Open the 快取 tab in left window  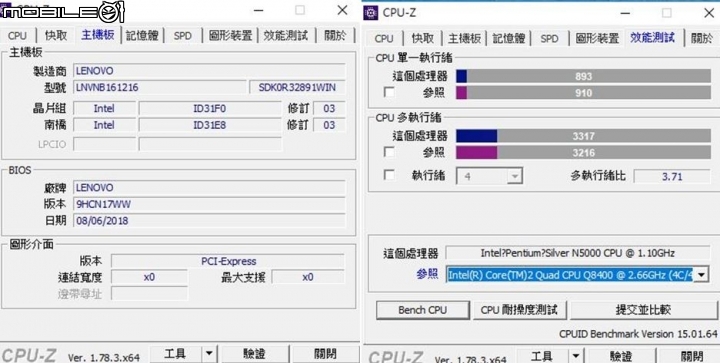(x=56, y=36)
